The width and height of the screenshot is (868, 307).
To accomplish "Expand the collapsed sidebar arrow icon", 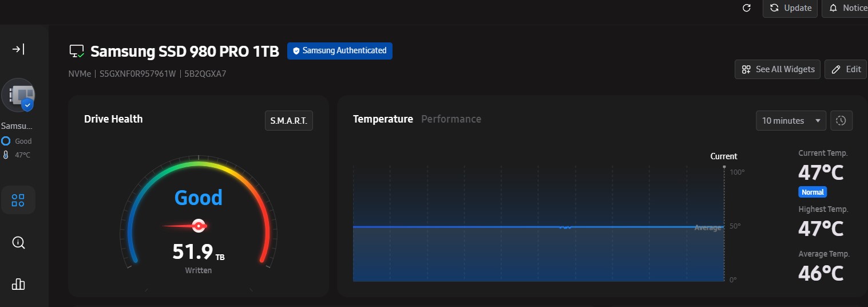I will point(18,49).
